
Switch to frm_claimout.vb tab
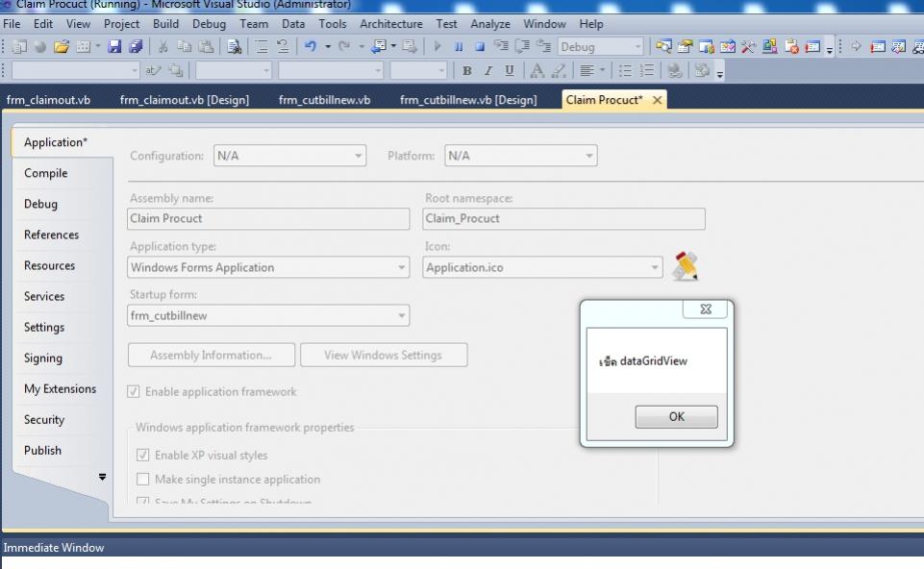(x=48, y=100)
